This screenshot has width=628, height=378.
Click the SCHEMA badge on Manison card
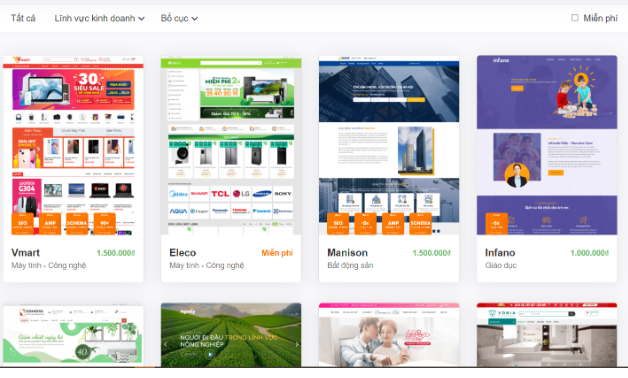[x=420, y=223]
